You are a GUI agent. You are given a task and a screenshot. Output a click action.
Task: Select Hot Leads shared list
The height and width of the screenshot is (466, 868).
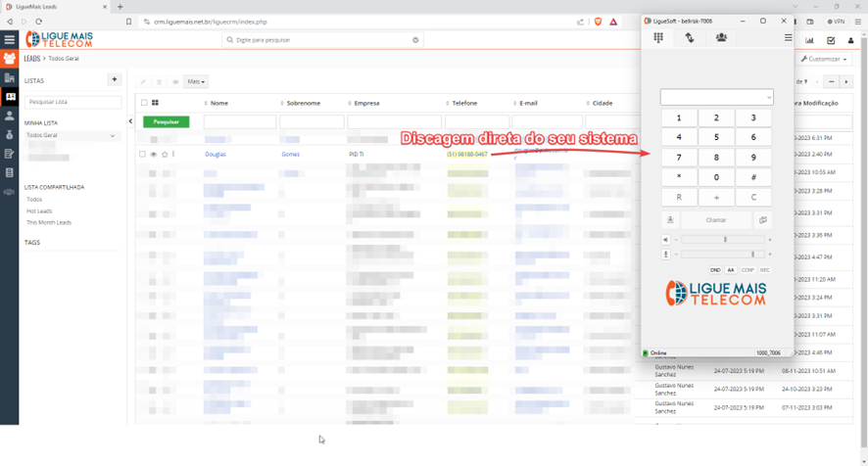point(39,210)
